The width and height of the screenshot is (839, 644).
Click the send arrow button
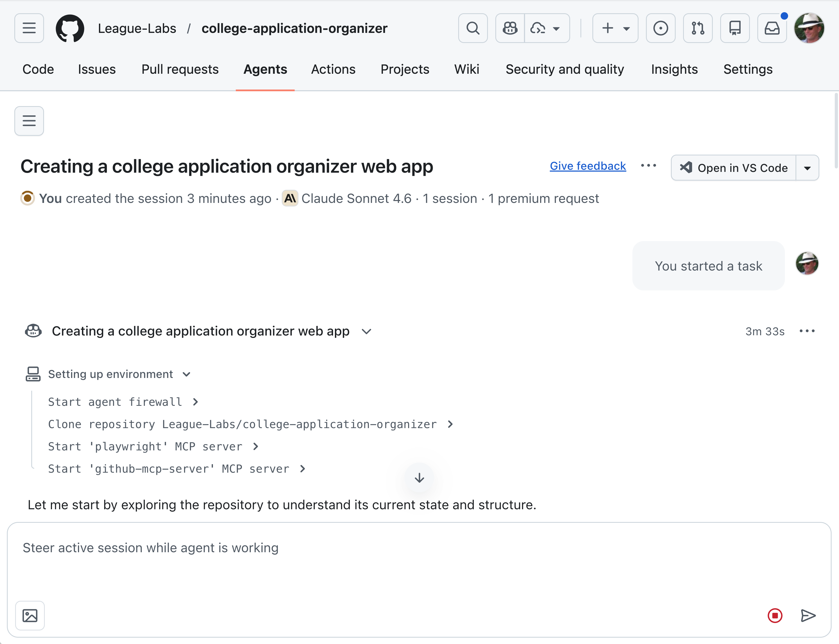[808, 615]
